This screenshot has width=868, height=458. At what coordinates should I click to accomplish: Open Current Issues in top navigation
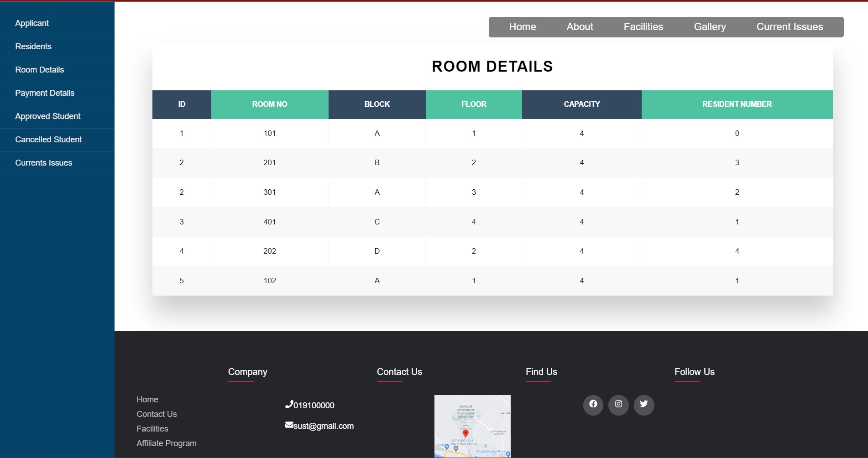click(x=790, y=27)
